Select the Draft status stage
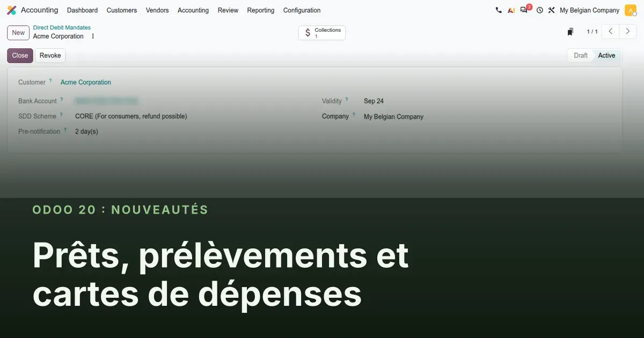The width and height of the screenshot is (644, 338). pyautogui.click(x=581, y=55)
